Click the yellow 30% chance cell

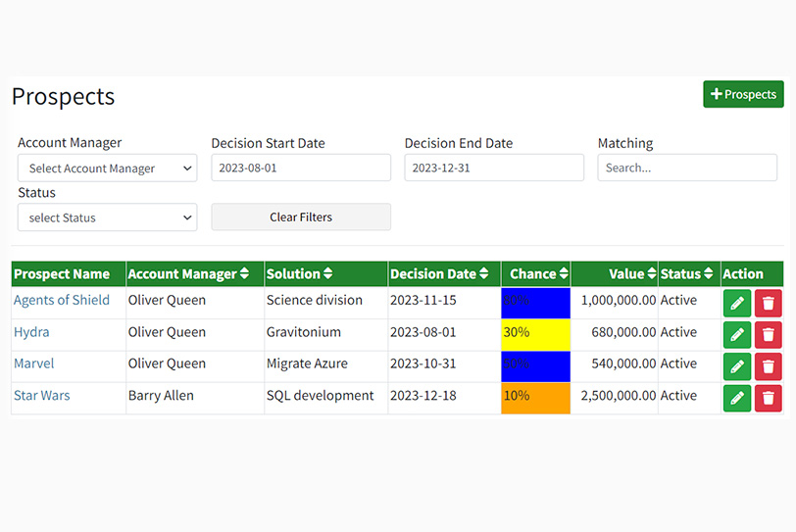point(535,332)
